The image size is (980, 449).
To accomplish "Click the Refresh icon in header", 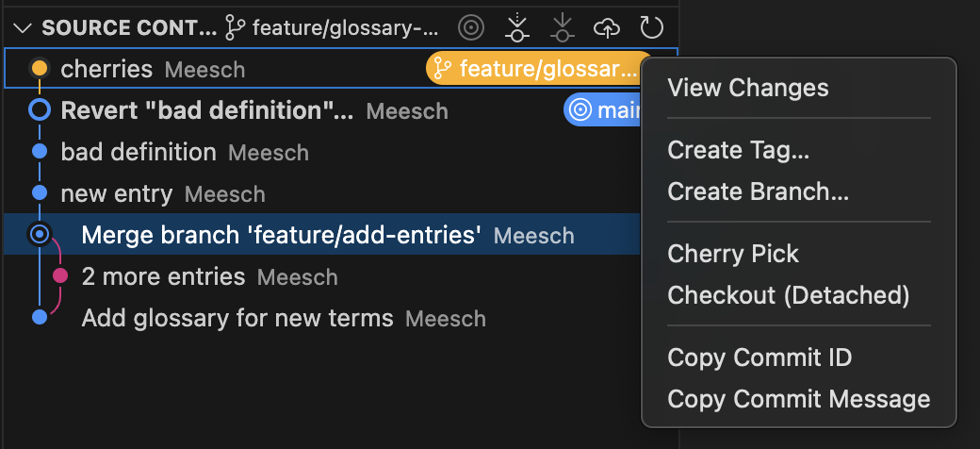I will [652, 27].
